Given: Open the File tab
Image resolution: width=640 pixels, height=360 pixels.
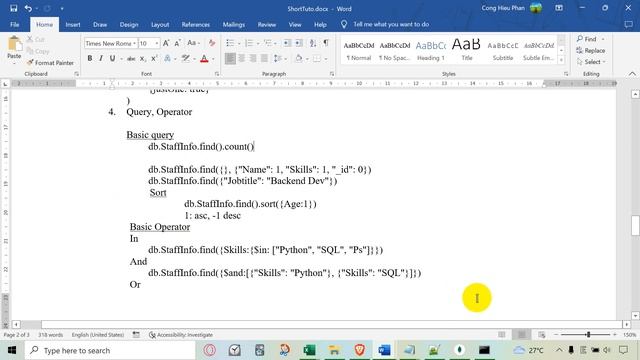Looking at the screenshot, I should click(x=15, y=24).
